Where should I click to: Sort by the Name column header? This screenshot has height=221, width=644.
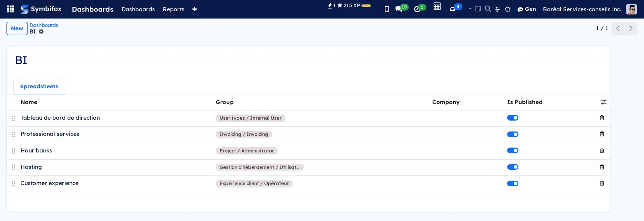pos(29,102)
